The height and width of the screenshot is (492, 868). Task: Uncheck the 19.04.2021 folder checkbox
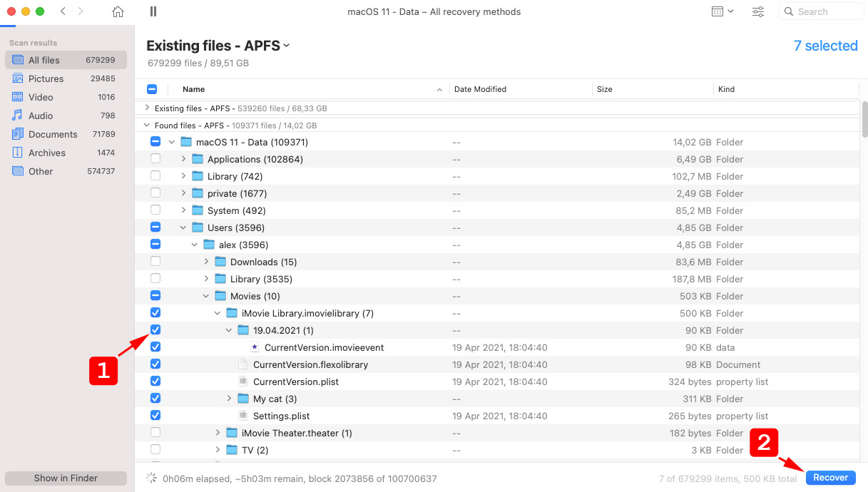click(x=155, y=330)
